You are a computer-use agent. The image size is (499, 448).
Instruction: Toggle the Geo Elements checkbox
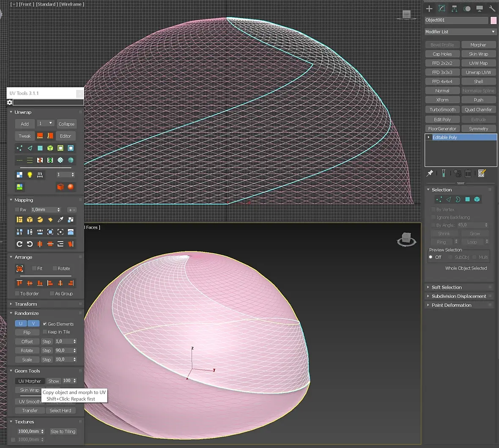pyautogui.click(x=45, y=324)
